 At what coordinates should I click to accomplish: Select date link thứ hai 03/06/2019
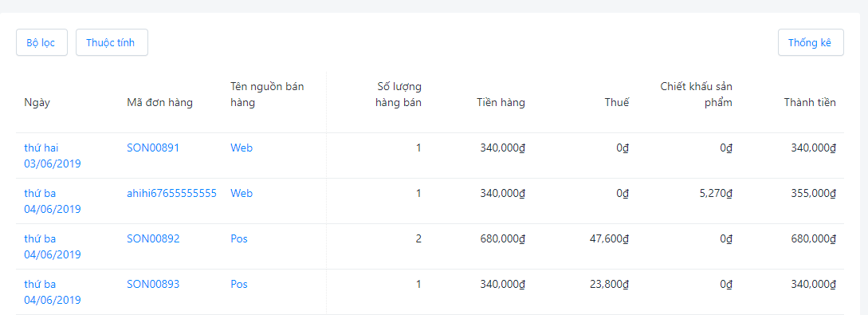[x=53, y=156]
